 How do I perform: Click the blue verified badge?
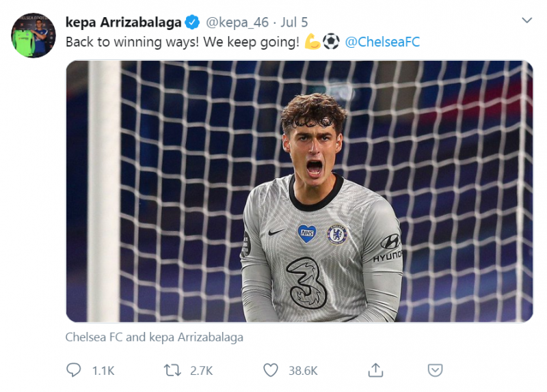click(x=193, y=22)
